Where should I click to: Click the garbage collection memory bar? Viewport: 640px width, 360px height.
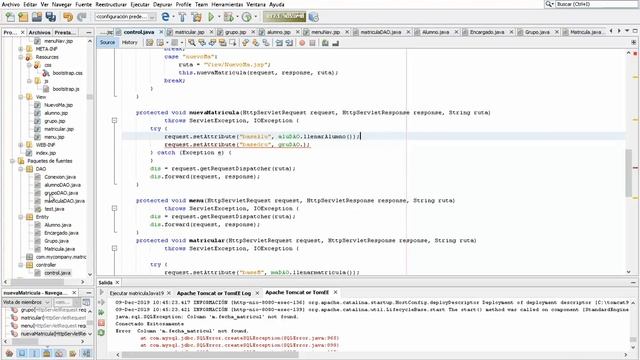tap(284, 16)
